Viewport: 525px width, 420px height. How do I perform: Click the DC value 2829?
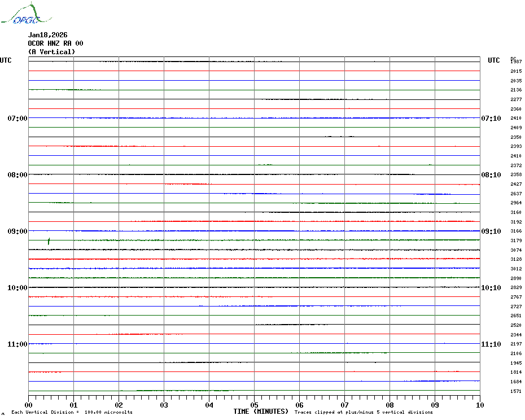pos(516,287)
